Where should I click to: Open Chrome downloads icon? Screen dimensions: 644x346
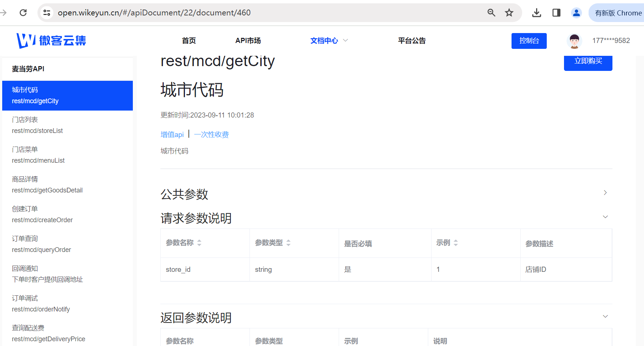pyautogui.click(x=536, y=13)
